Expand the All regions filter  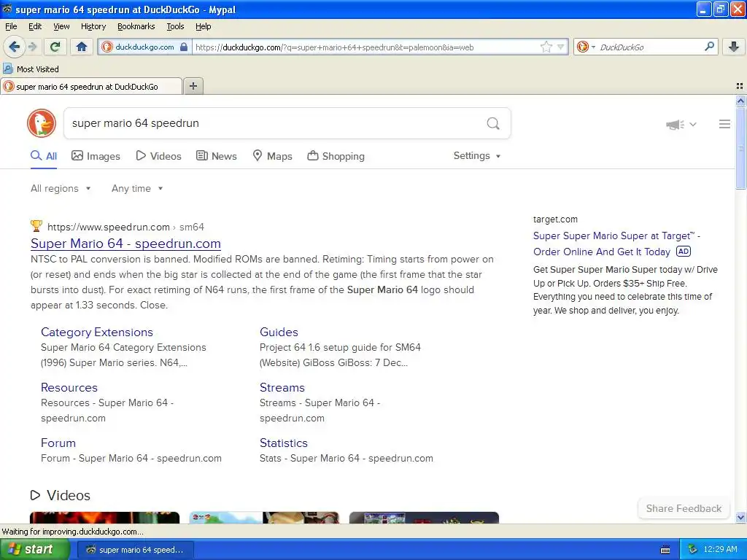point(61,189)
